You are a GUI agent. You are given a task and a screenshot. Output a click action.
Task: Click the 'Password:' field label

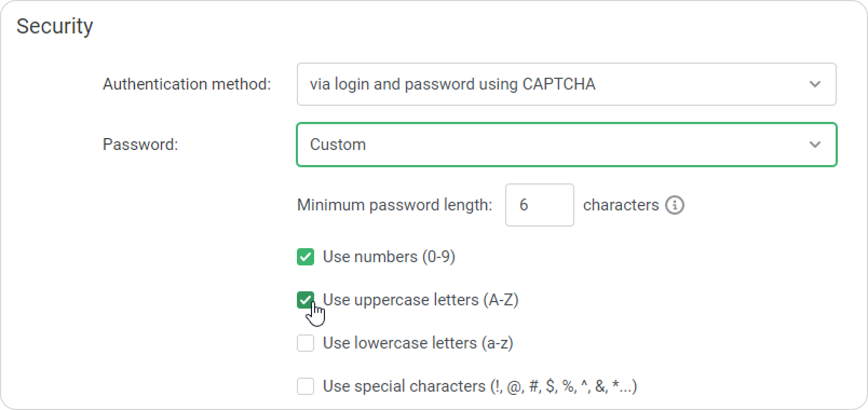pyautogui.click(x=140, y=145)
